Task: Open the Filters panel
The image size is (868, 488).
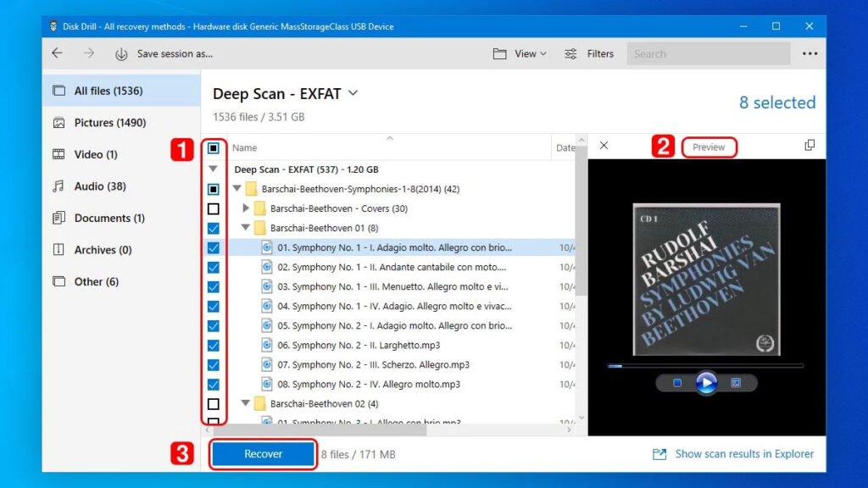Action: 589,53
